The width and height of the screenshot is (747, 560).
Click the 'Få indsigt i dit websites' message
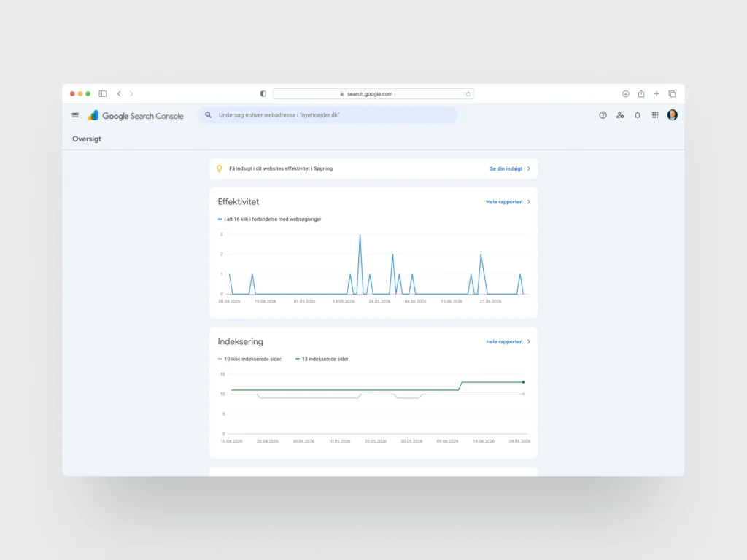281,168
